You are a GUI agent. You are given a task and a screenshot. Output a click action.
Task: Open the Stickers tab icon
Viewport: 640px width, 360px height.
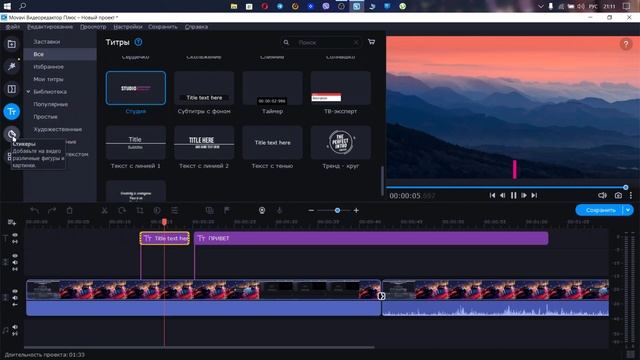11,134
